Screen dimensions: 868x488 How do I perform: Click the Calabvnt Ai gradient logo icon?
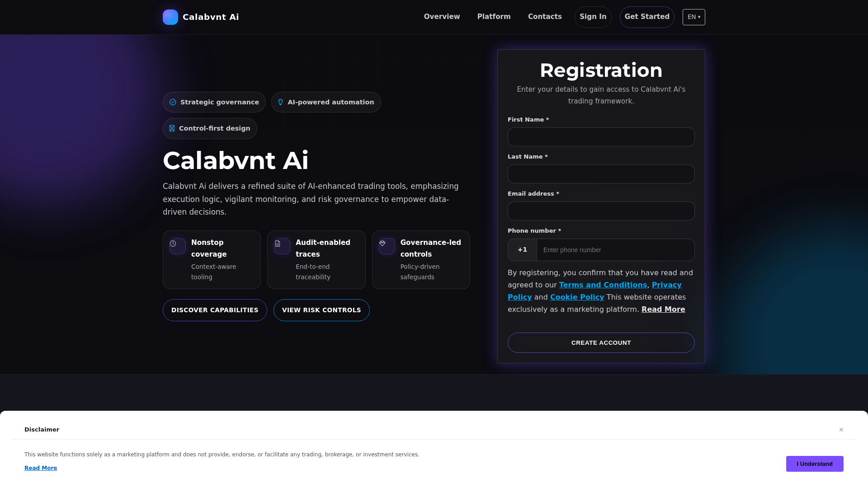pos(170,17)
